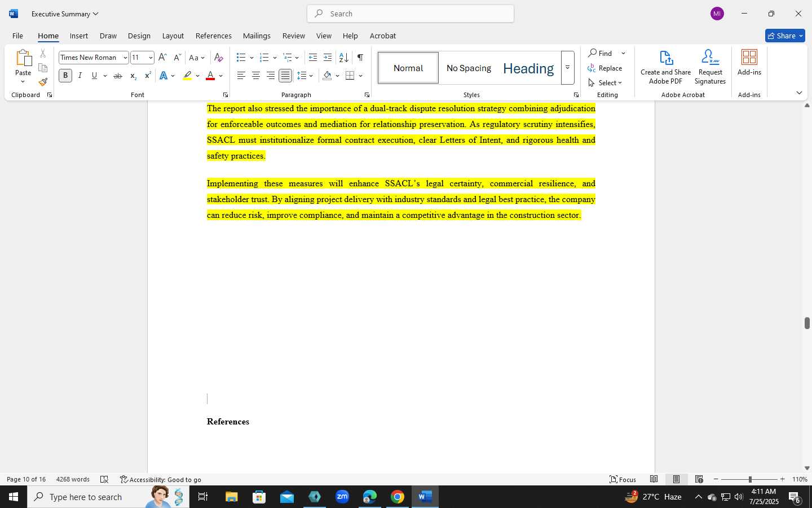The image size is (812, 508).
Task: Expand Change Case Aa dropdown
Action: click(203, 58)
